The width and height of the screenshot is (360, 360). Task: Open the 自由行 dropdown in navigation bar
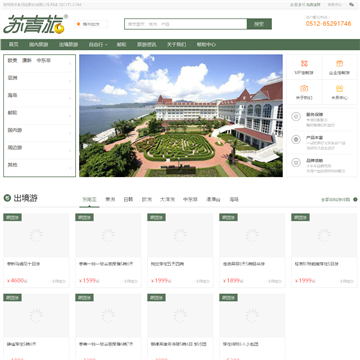click(x=98, y=44)
